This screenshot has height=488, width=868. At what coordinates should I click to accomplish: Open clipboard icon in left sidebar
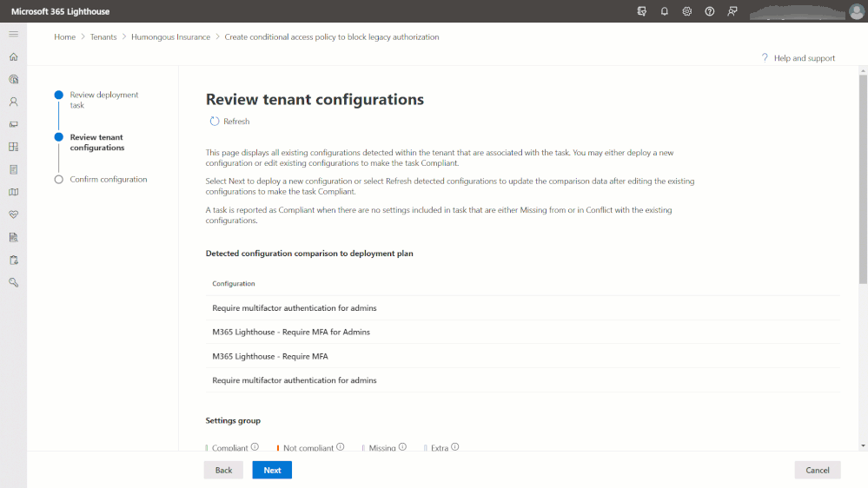pyautogui.click(x=13, y=260)
